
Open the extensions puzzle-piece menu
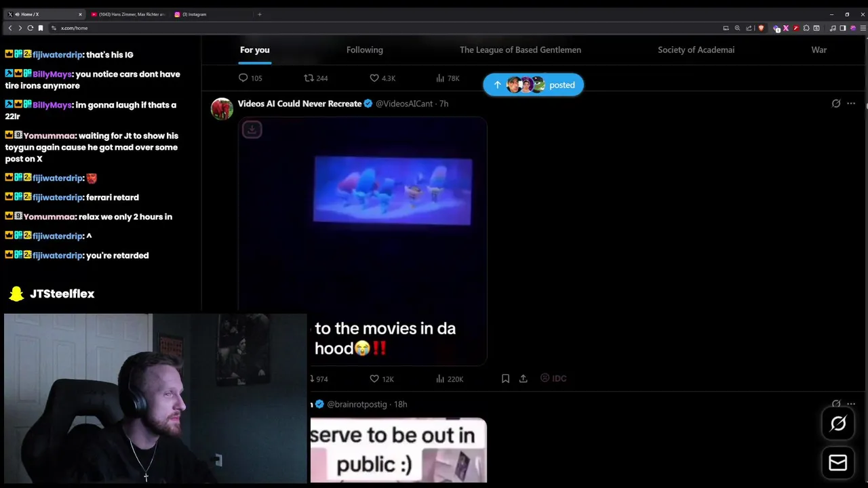[x=806, y=28]
